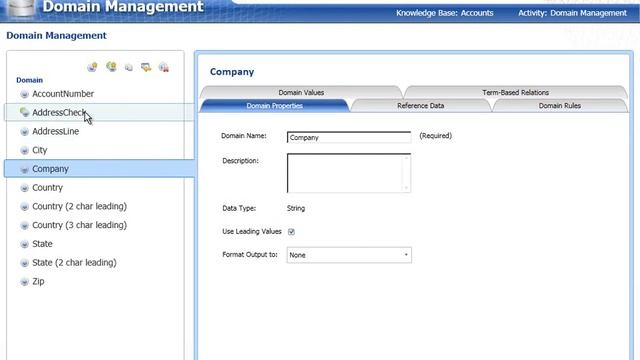Open the Reference Data tab

point(420,106)
